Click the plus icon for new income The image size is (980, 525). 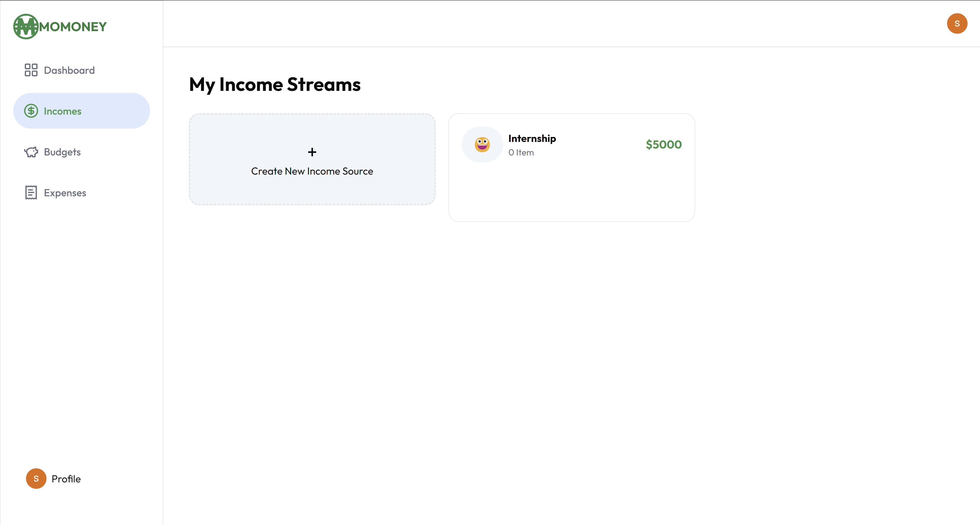pyautogui.click(x=312, y=152)
